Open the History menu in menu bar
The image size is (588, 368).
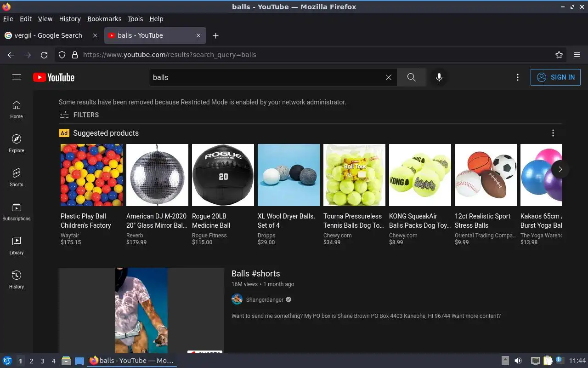[x=70, y=19]
